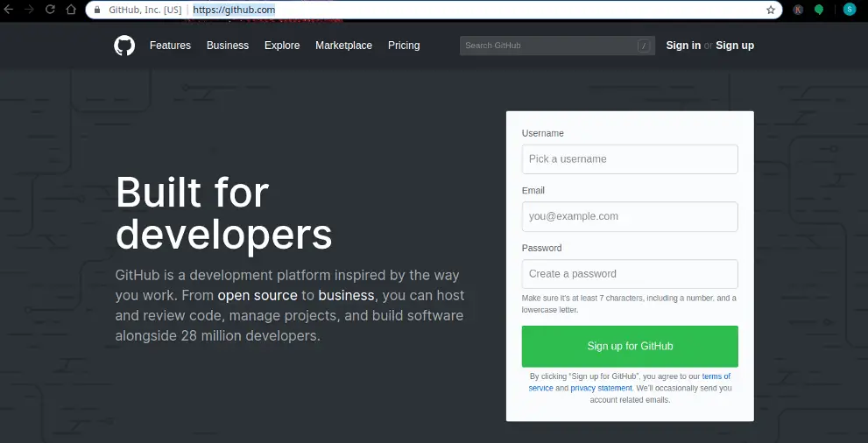Reload the page with the refresh icon
868x443 pixels.
pos(50,10)
